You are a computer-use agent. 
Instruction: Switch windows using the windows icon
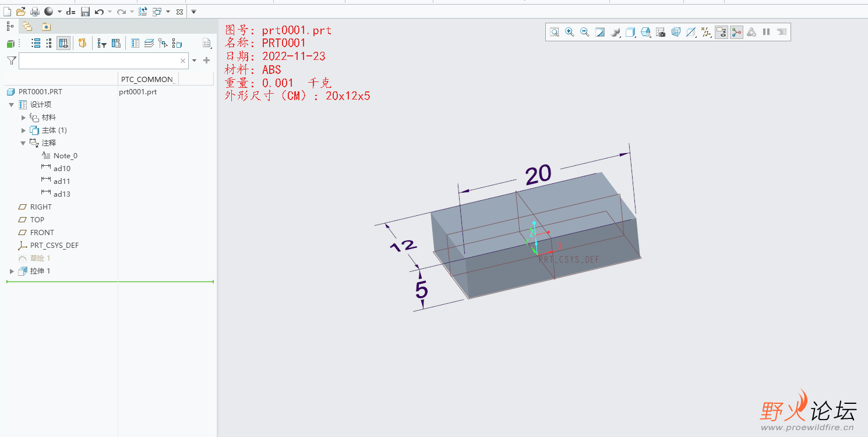[157, 12]
